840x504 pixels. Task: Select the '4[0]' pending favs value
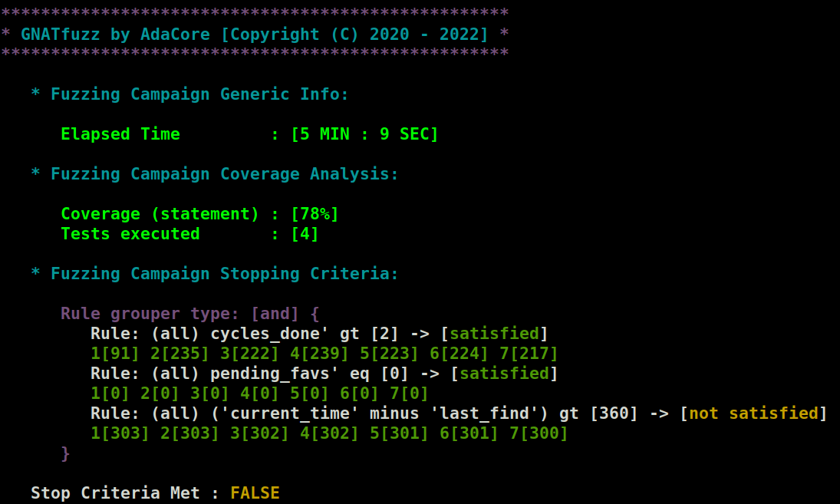click(x=259, y=394)
